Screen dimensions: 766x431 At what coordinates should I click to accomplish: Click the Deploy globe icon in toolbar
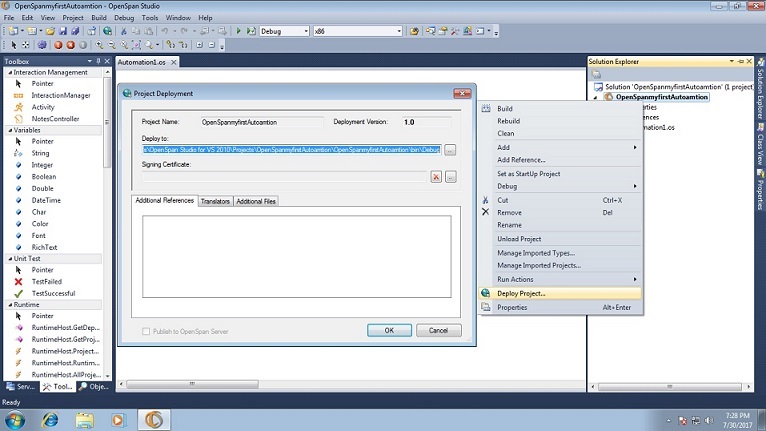pos(107,31)
